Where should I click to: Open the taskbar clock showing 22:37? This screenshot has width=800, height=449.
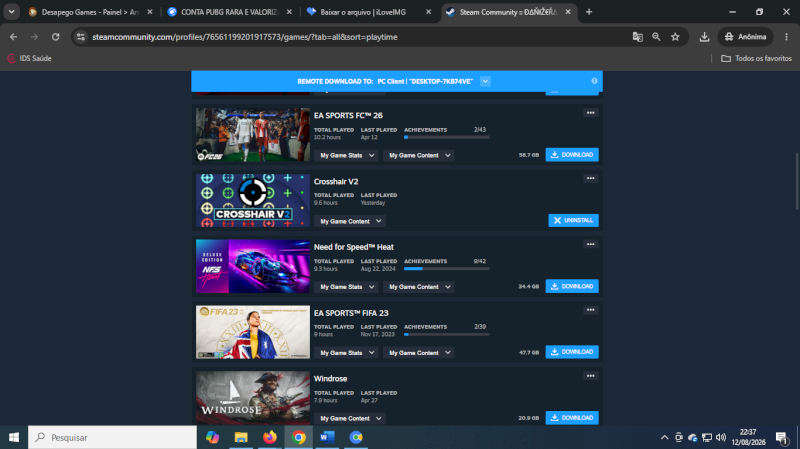coord(748,437)
